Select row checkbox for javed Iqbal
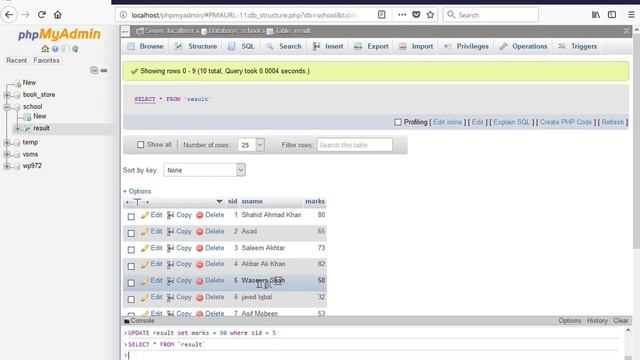Viewport: 640px width, 360px height. 131,299
